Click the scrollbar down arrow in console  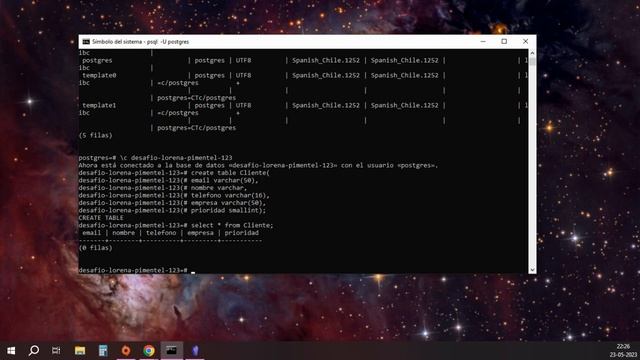(x=532, y=270)
